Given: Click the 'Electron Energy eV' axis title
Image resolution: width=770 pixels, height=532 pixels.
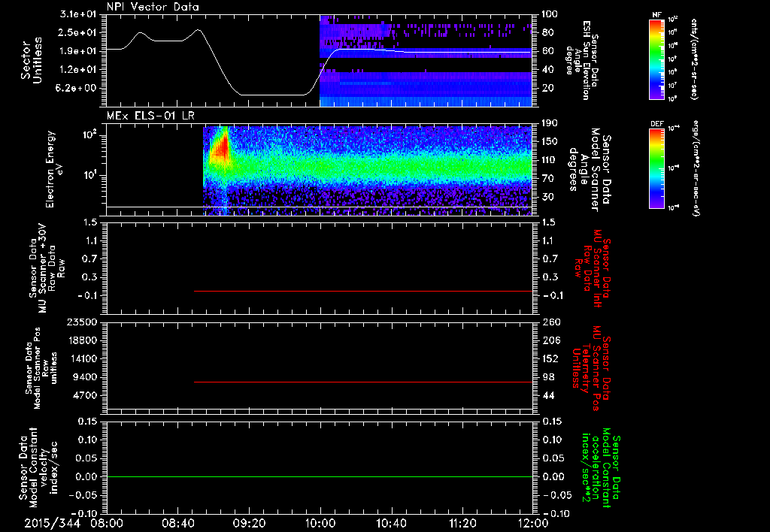Looking at the screenshot, I should 56,169.
